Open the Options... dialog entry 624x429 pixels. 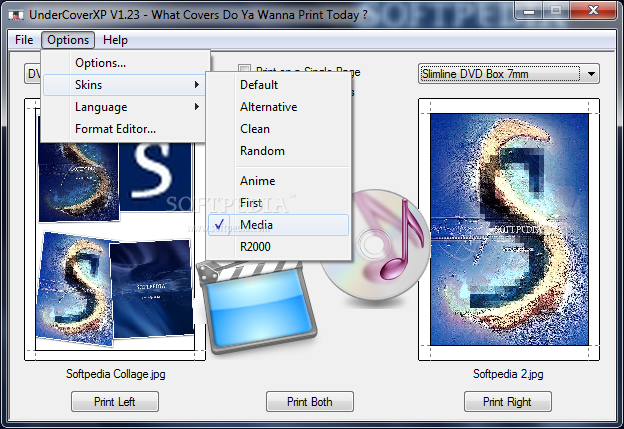coord(125,63)
